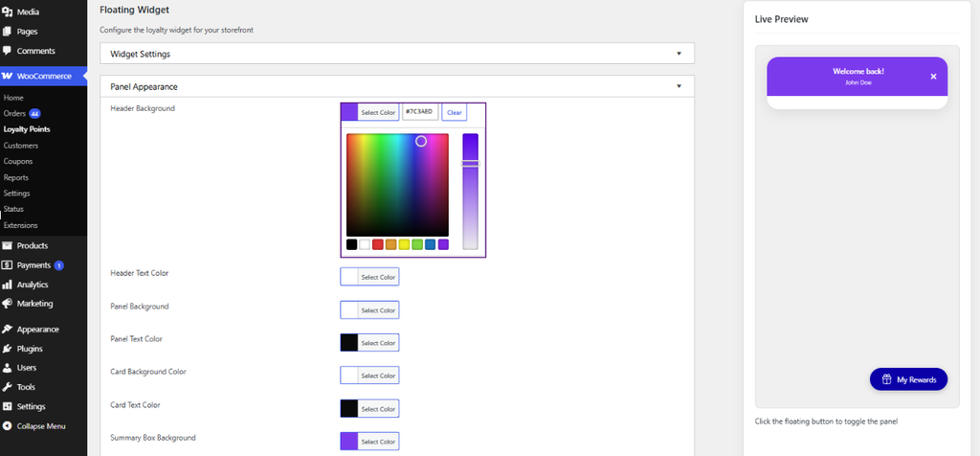
Task: Pick the yellow palette swatch
Action: click(405, 244)
